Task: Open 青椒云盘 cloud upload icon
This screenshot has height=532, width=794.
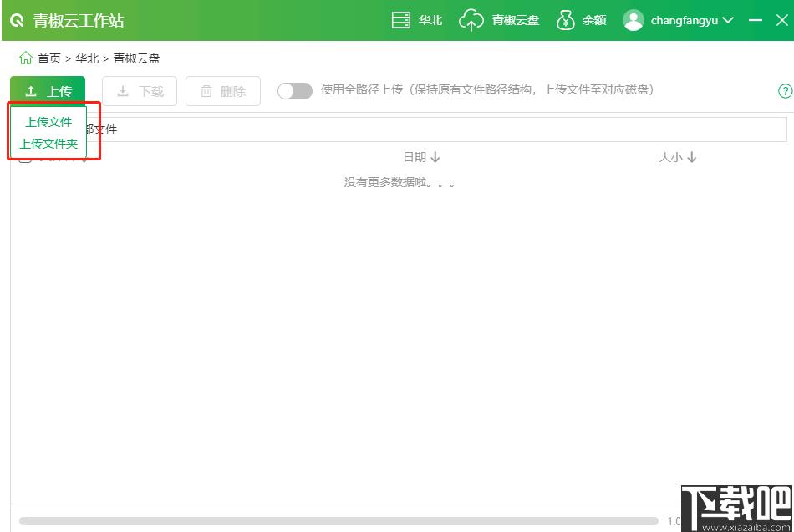Action: click(471, 20)
